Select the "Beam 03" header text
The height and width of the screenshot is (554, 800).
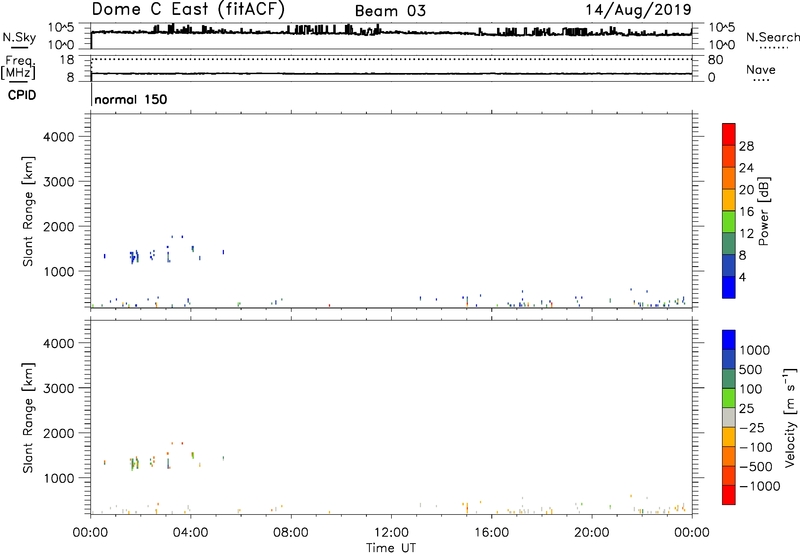coord(390,11)
